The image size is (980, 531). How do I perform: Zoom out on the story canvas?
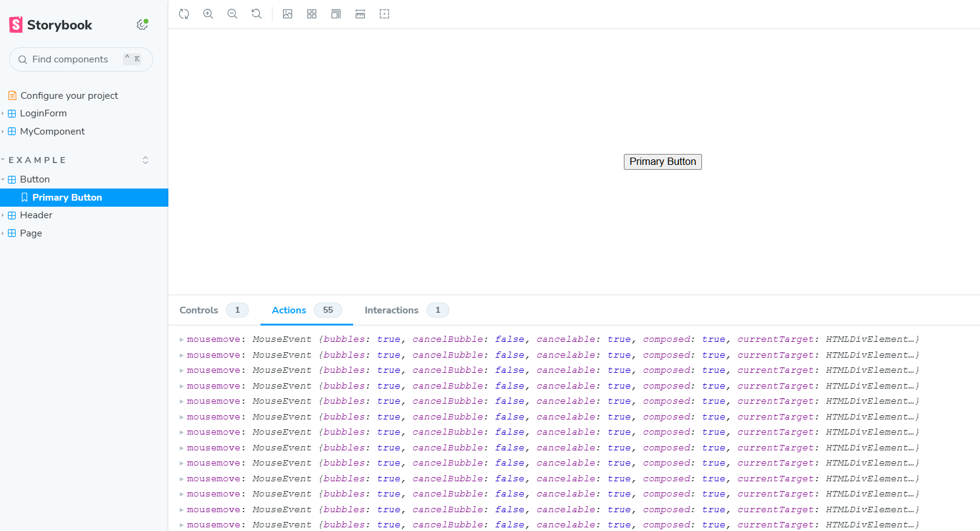click(x=233, y=14)
